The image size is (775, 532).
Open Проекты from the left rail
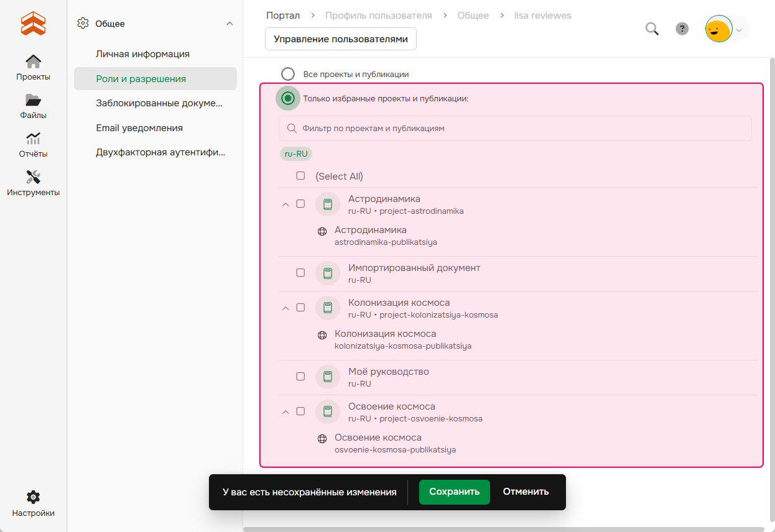(33, 68)
